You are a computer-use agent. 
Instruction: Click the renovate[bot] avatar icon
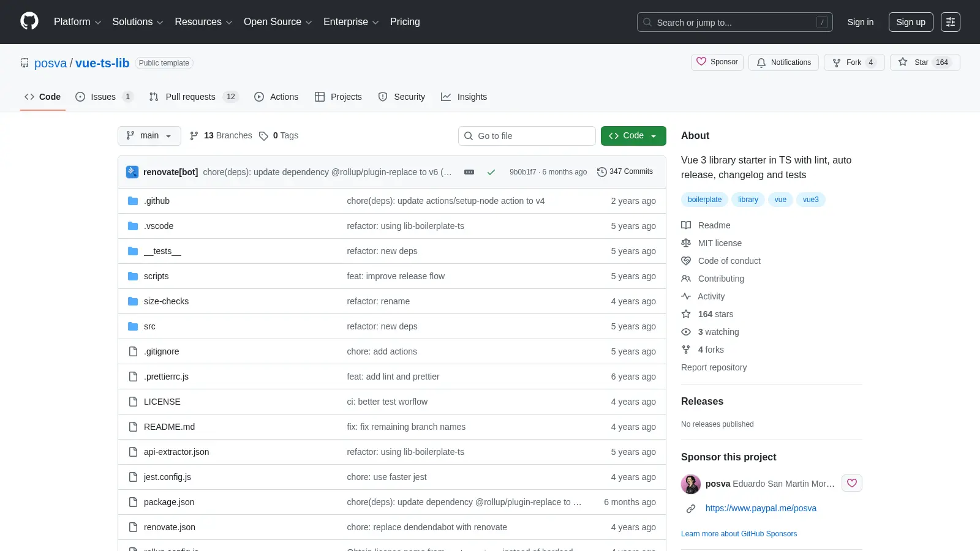point(132,172)
